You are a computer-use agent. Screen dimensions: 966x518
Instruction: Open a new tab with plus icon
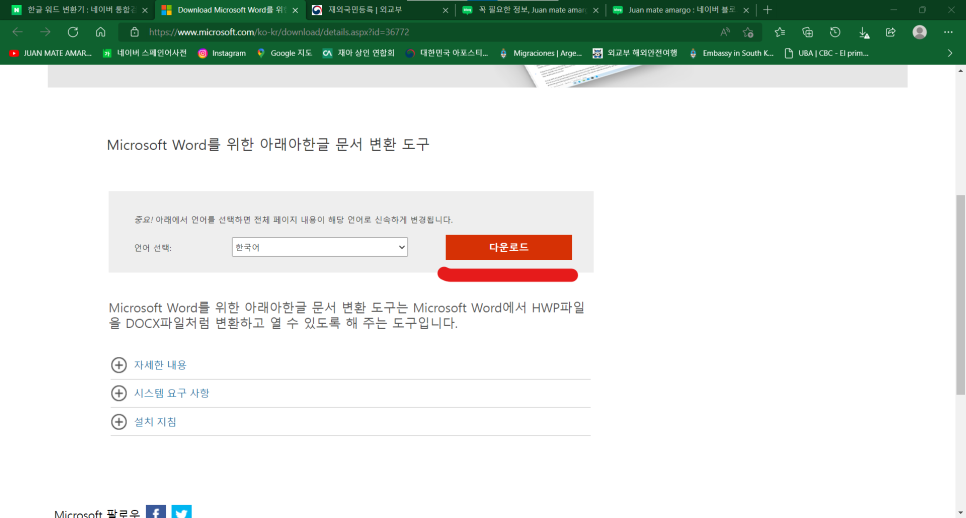[x=768, y=10]
